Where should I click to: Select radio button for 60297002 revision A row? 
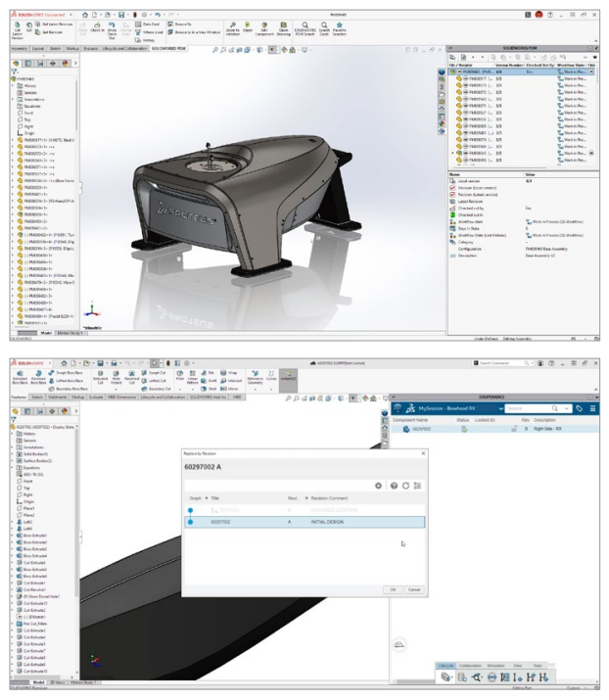191,523
